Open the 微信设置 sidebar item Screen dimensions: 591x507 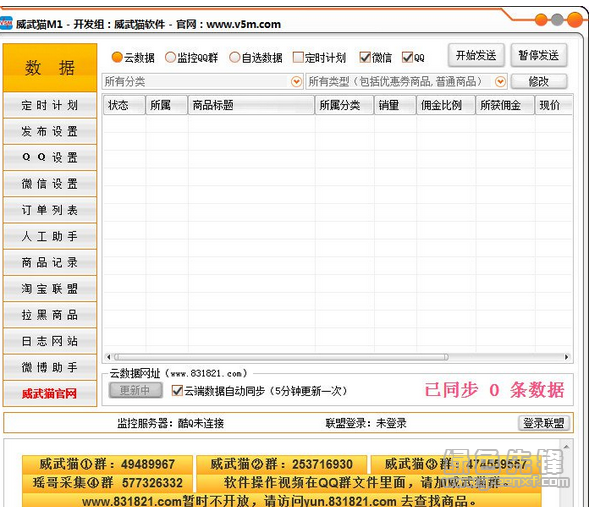point(50,184)
